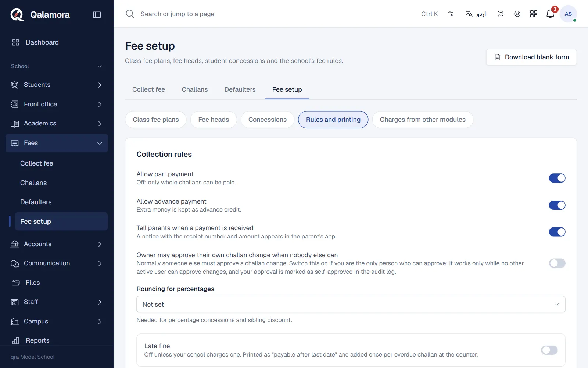The width and height of the screenshot is (588, 368).
Task: Expand the Front office menu arrow
Action: pos(100,105)
